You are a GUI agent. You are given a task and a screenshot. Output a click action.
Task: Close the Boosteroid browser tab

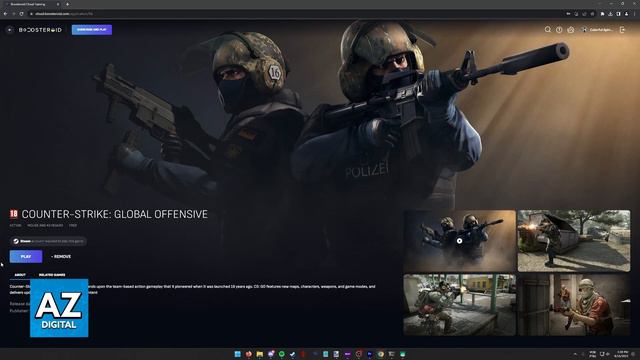click(x=58, y=4)
